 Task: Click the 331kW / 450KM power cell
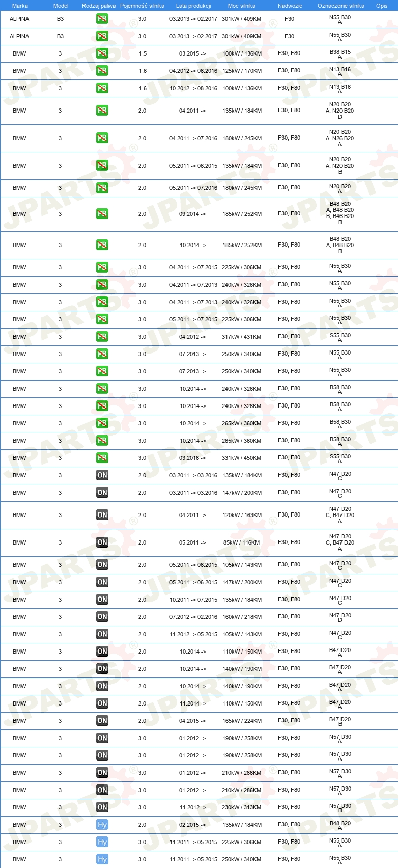pos(242,458)
